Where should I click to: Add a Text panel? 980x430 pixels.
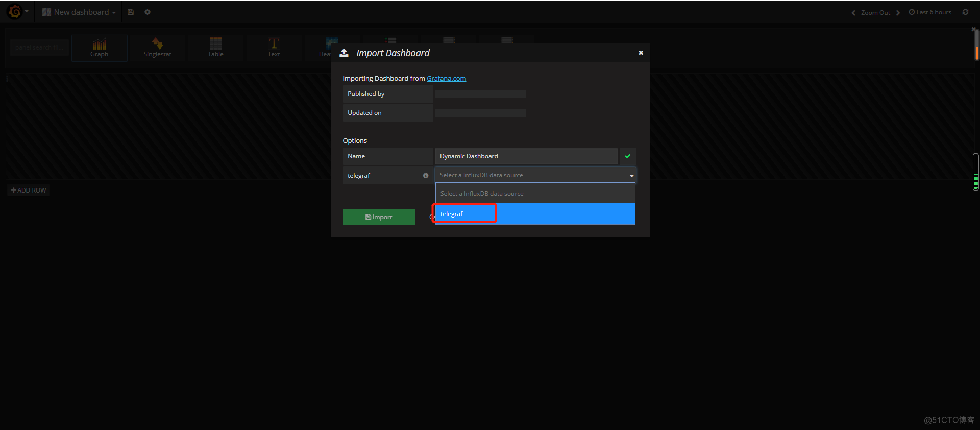[274, 48]
